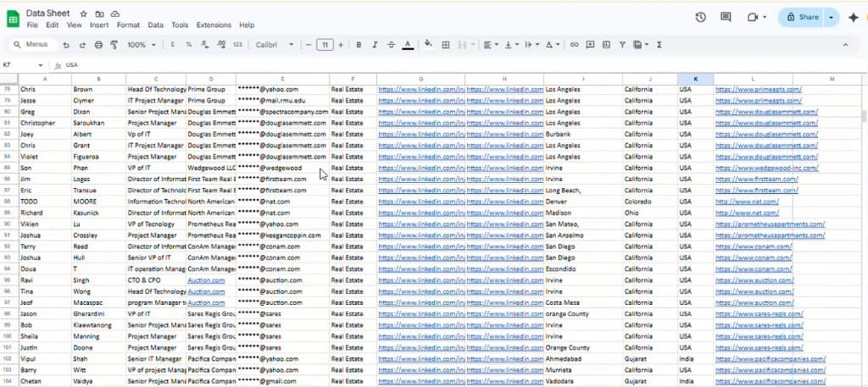Viewport: 868px width, 387px height.
Task: Click the Menus search box
Action: coord(31,45)
